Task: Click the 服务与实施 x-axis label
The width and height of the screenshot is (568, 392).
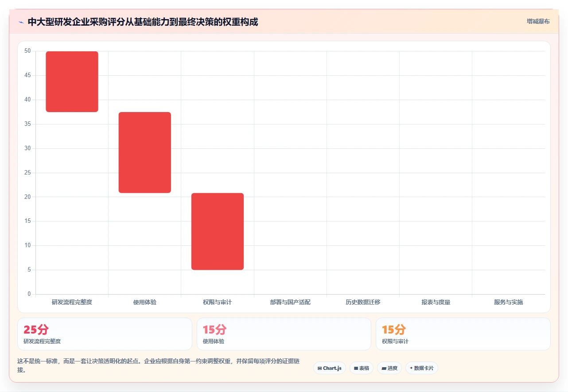Action: 509,302
